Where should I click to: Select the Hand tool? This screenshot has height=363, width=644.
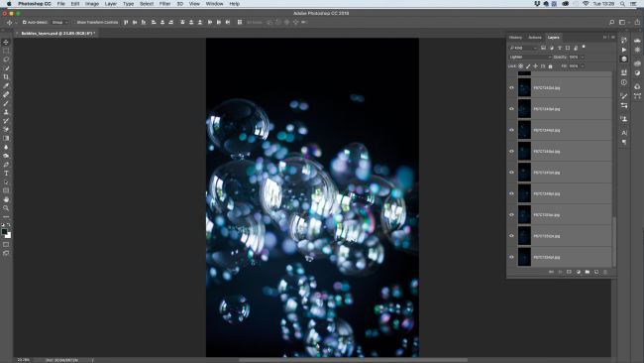click(6, 199)
